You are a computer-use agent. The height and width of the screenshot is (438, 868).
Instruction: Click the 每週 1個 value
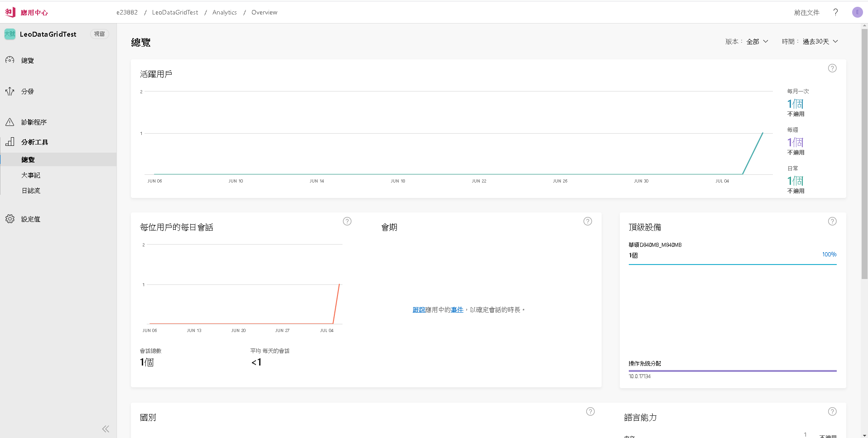click(795, 142)
